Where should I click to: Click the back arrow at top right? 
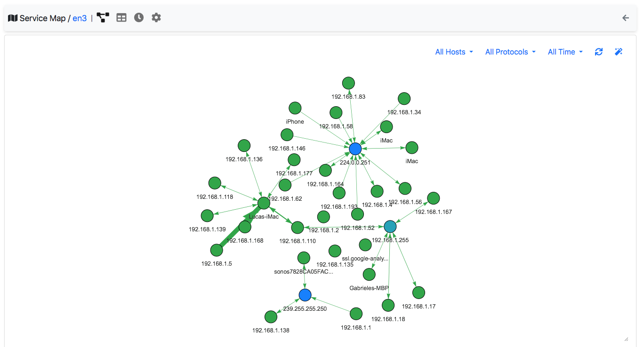(625, 17)
